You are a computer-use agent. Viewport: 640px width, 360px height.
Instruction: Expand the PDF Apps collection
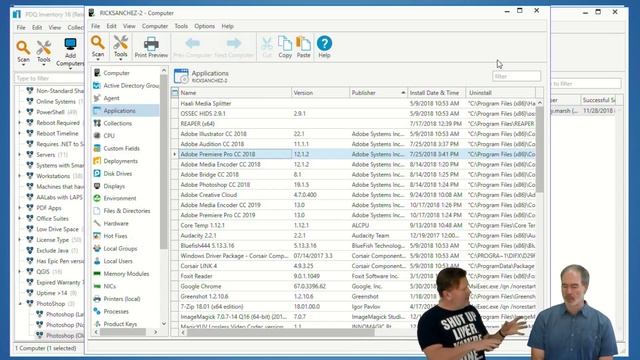[20, 208]
